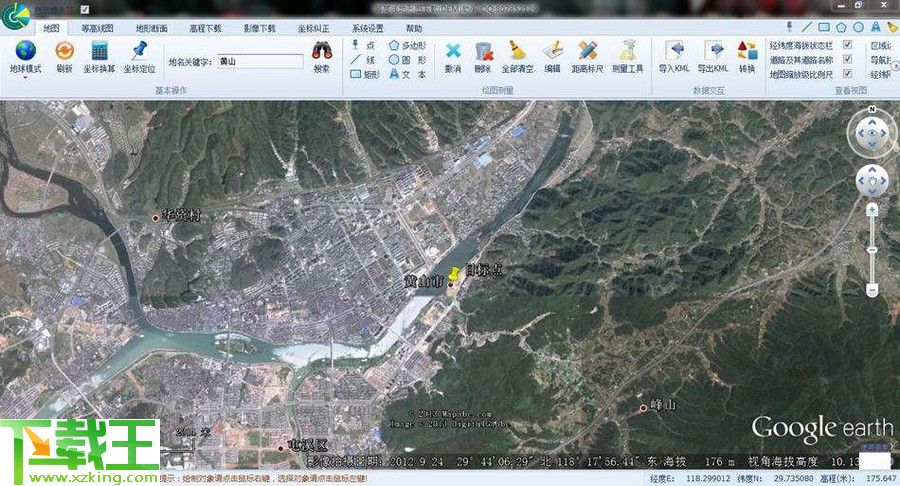This screenshot has width=900, height=486.
Task: Open the 测量工具 measurement tool
Action: coord(627,56)
